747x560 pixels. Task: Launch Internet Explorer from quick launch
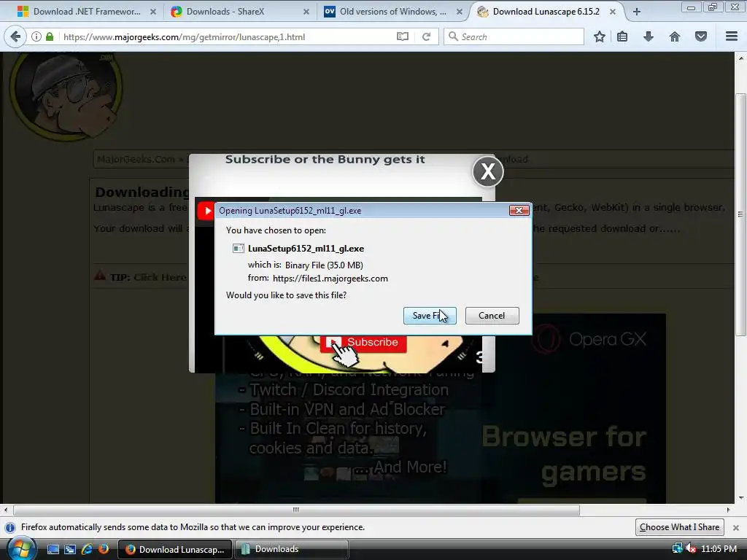point(87,550)
